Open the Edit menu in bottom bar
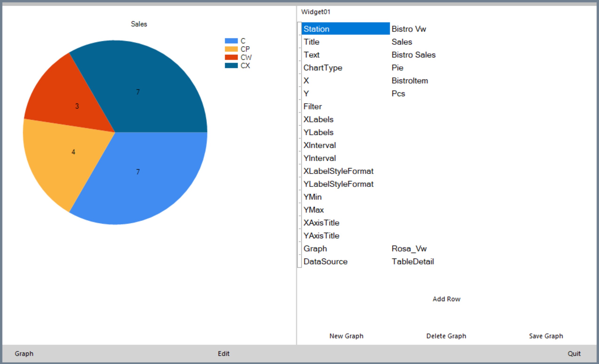599x364 pixels. [x=223, y=354]
